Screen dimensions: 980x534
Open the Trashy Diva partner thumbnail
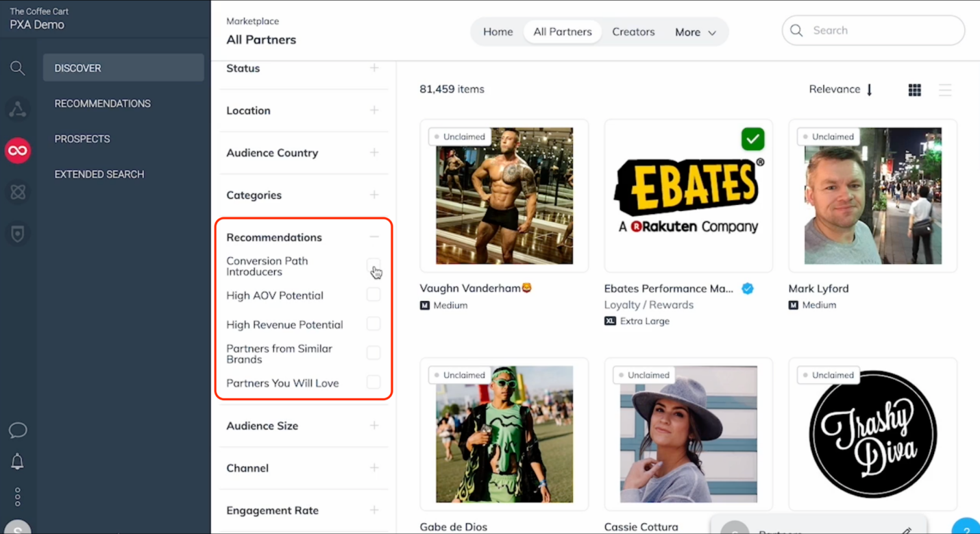click(x=872, y=434)
